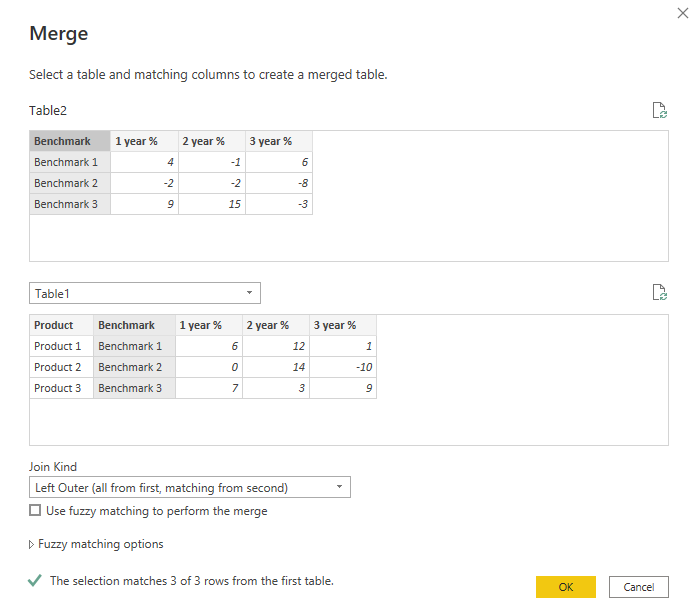
Task: Click the value 14 in Table1
Action: 276,367
